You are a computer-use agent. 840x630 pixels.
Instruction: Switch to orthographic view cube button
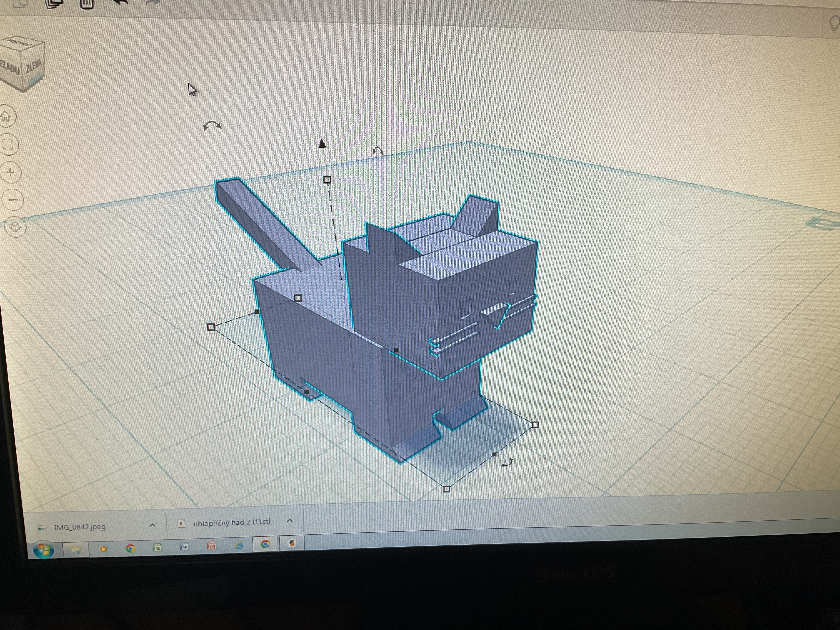click(x=16, y=227)
